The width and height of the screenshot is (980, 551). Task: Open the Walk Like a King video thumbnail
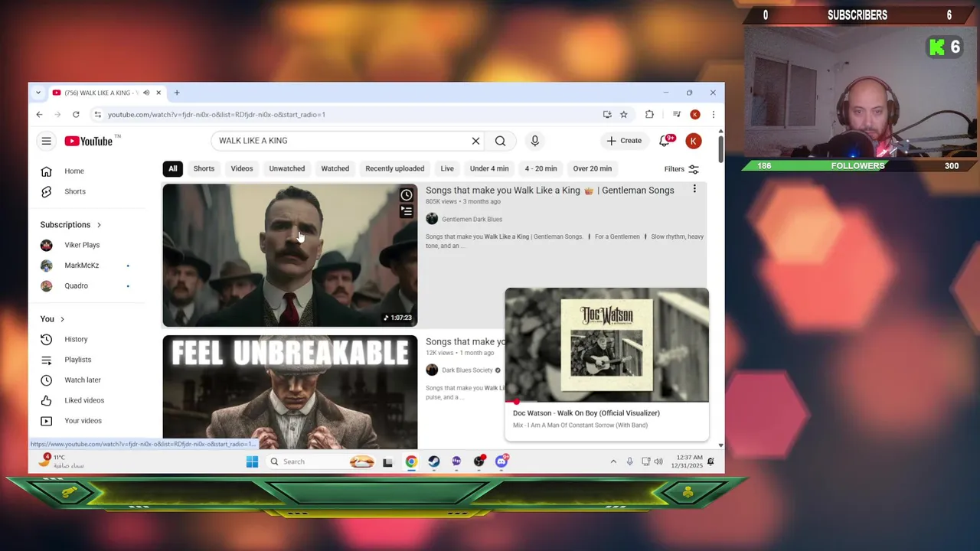(290, 256)
